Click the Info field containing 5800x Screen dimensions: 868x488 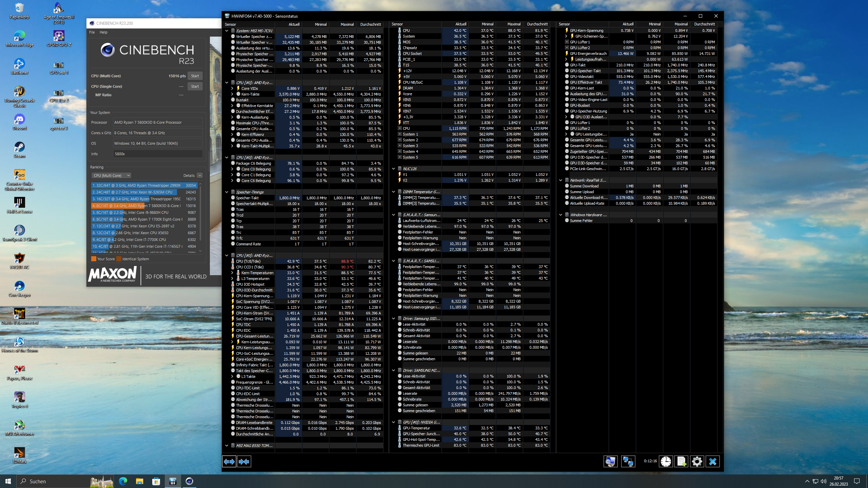point(158,154)
